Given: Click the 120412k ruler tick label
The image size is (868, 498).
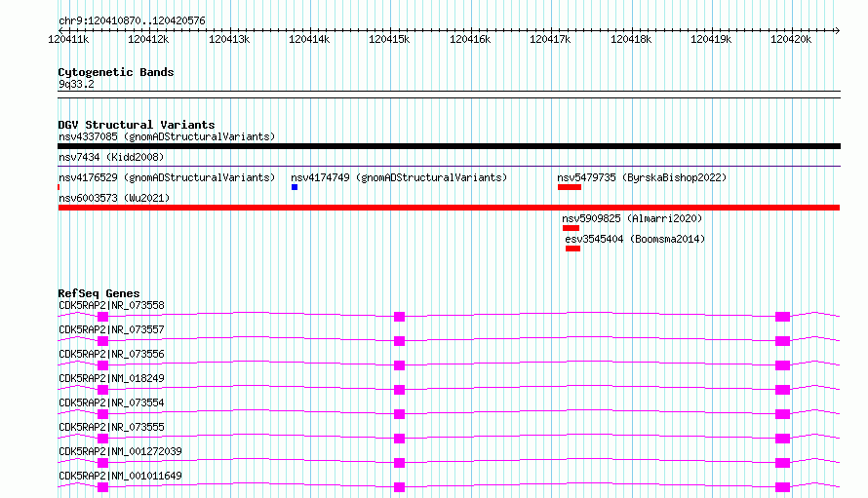Looking at the screenshot, I should (148, 39).
